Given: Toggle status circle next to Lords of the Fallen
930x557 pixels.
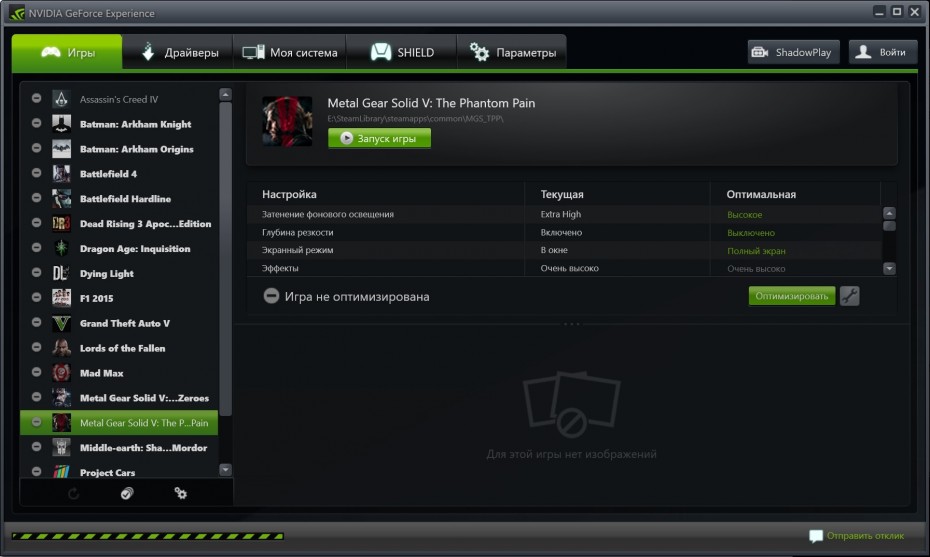Looking at the screenshot, I should (x=37, y=348).
